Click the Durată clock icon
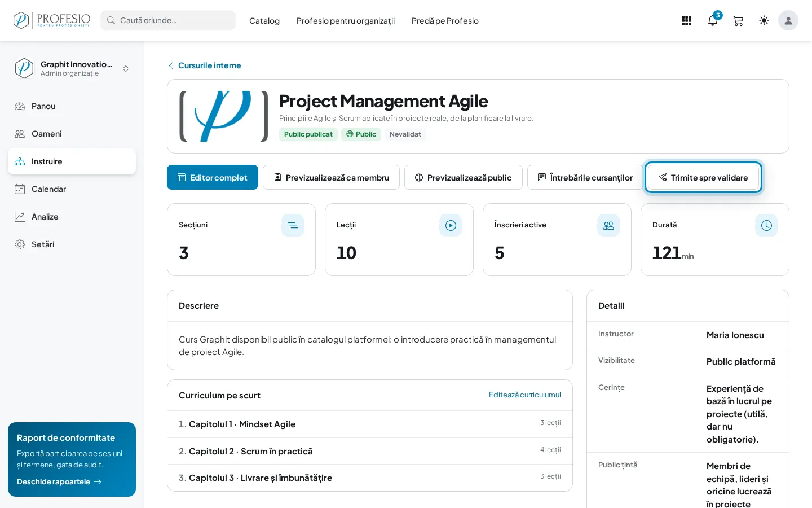812x508 pixels. pyautogui.click(x=766, y=225)
